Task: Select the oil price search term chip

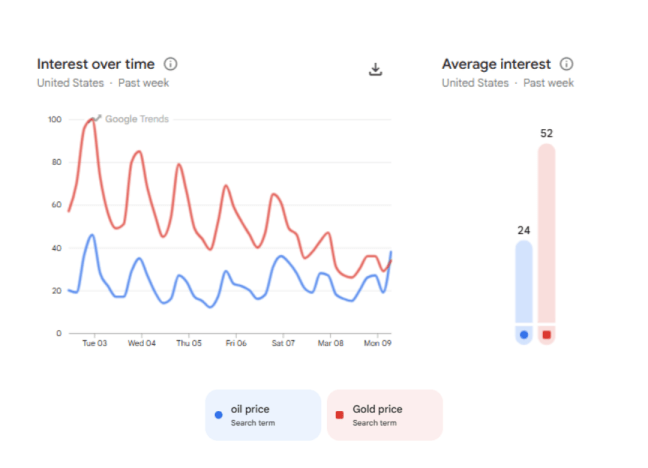Action: click(263, 415)
